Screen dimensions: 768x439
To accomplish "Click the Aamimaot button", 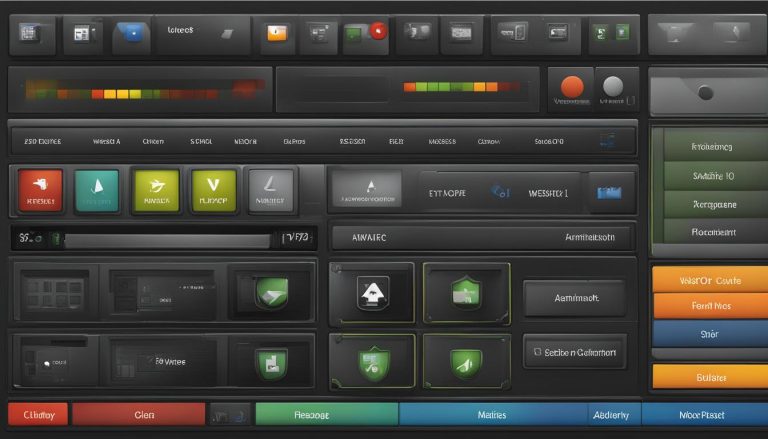I will 576,298.
